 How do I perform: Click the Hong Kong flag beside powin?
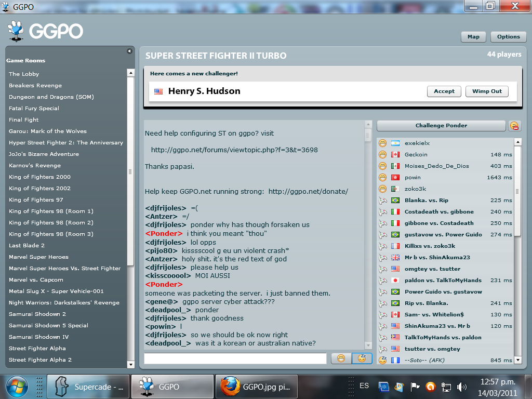395,178
